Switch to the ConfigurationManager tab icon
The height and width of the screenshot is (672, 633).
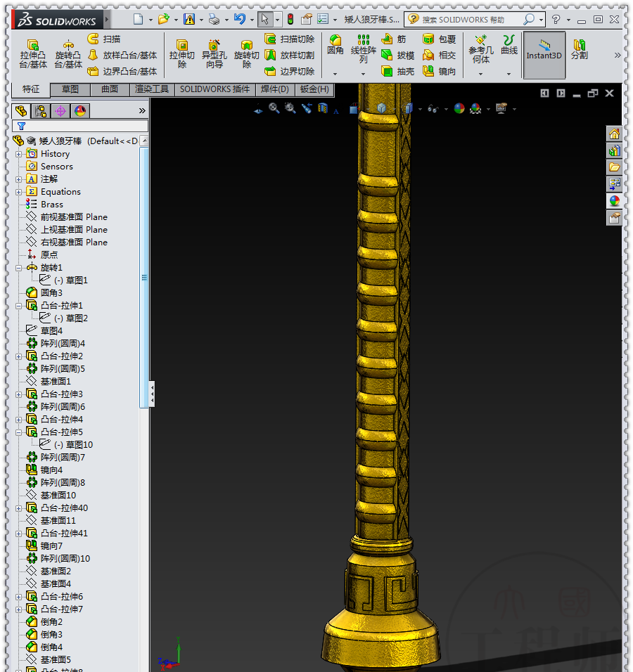click(60, 111)
